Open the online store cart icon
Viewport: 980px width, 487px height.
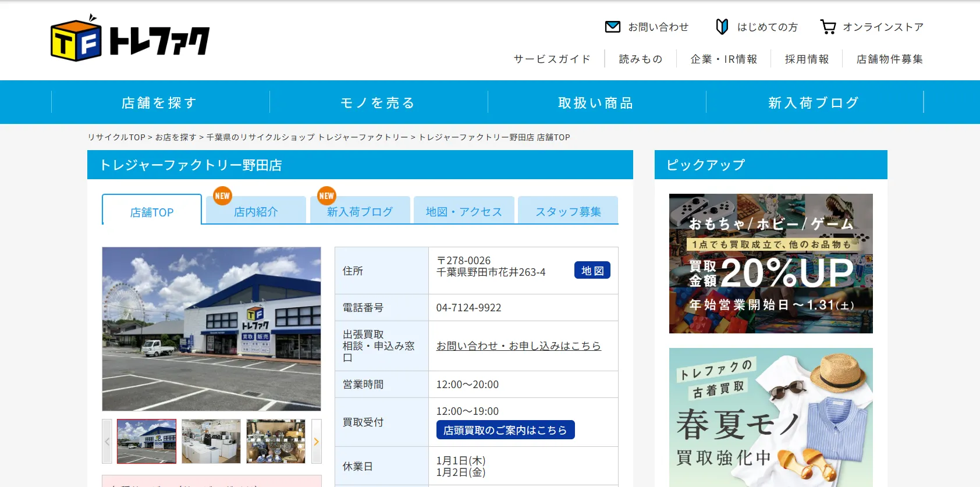[828, 27]
